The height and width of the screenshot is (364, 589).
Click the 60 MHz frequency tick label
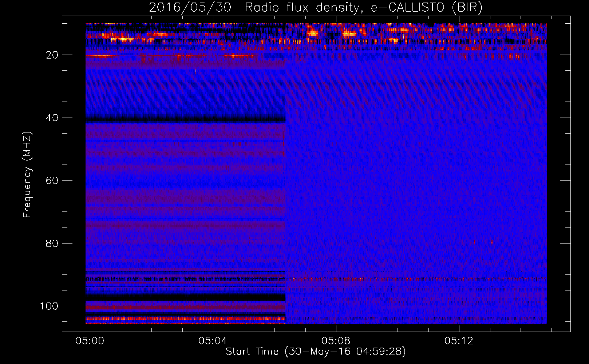pyautogui.click(x=52, y=181)
